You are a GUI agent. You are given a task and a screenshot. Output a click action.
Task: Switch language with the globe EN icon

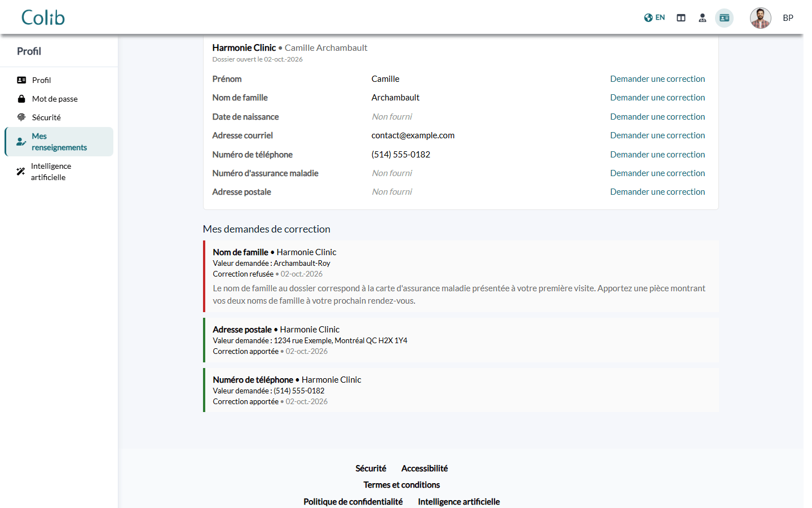point(654,17)
